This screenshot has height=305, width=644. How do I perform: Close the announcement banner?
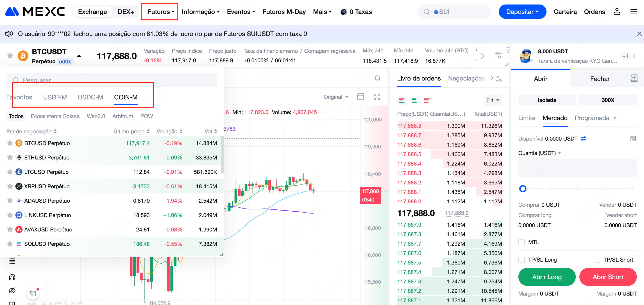coord(639,34)
